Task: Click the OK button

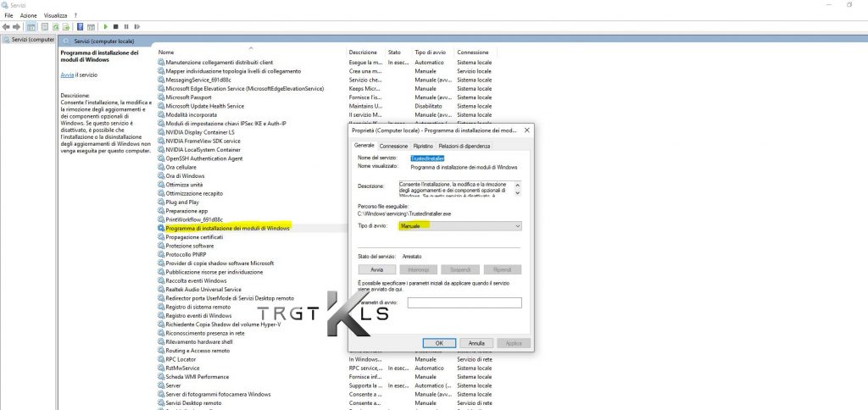Action: (x=439, y=343)
